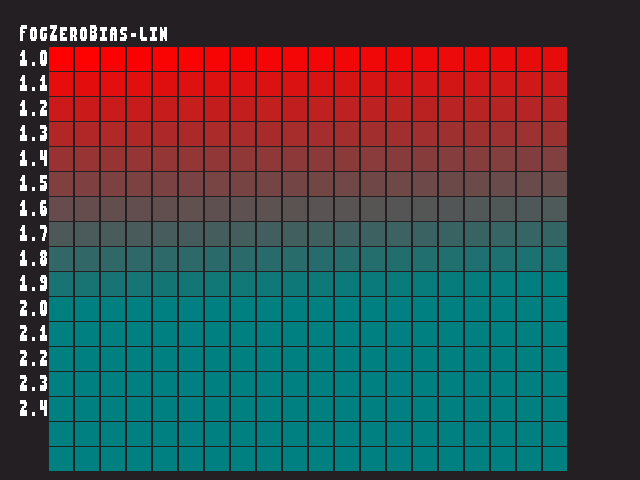The height and width of the screenshot is (480, 640).
Task: Select the leftmost red swatch in row 1.0
Action: point(61,59)
